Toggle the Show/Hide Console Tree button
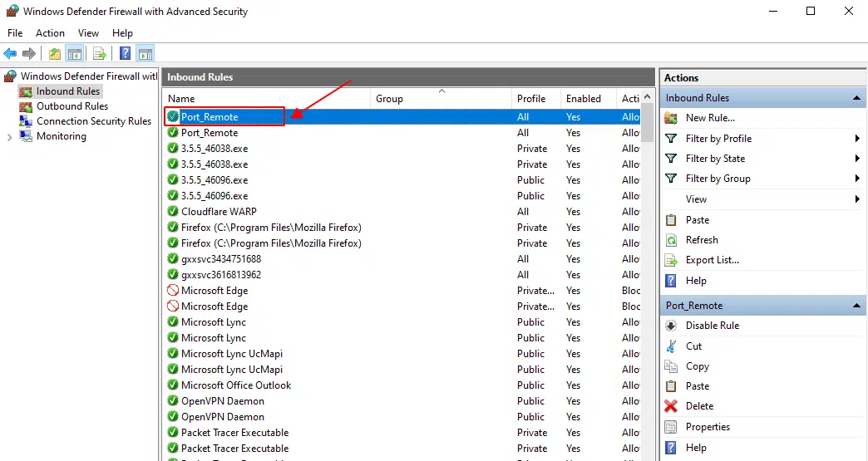 click(x=75, y=54)
